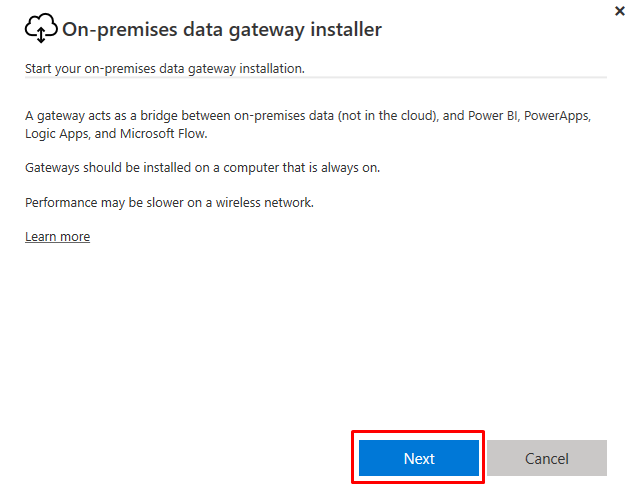The height and width of the screenshot is (495, 633).
Task: Click the 'On-premises data gateway installer' title
Action: 222,30
